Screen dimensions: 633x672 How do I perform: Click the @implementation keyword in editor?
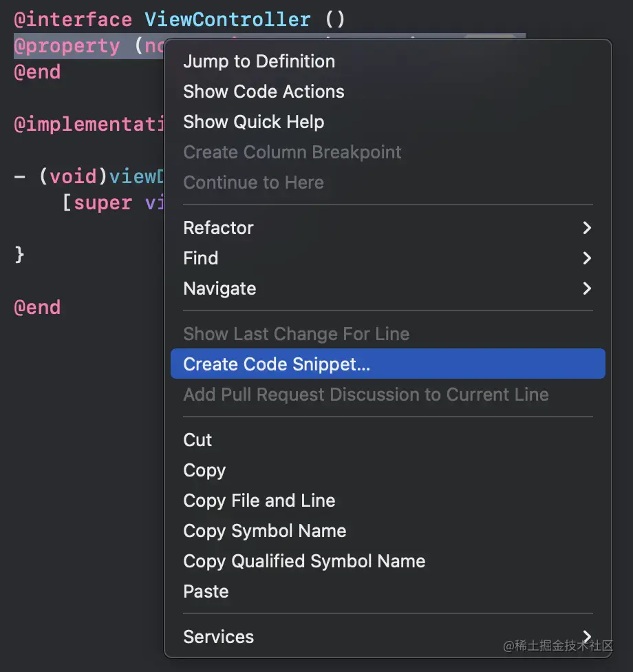tap(89, 125)
